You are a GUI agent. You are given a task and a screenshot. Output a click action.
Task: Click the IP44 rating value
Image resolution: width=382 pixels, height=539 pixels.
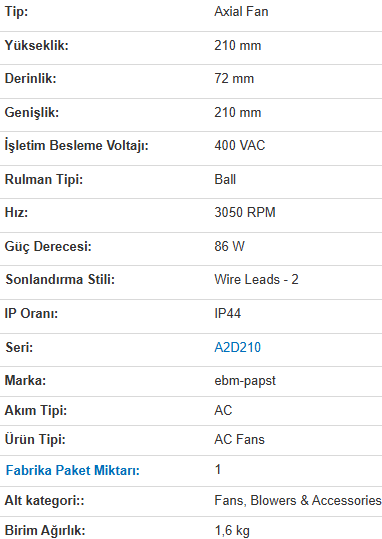[x=227, y=314]
